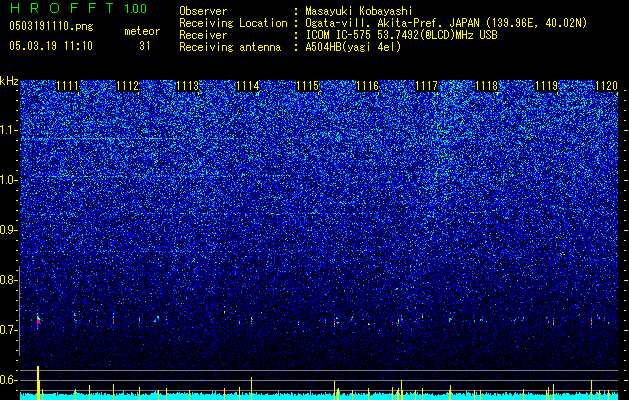Click the Receiver field label
Image resolution: width=629 pixels, height=400 pixels.
tap(203, 35)
